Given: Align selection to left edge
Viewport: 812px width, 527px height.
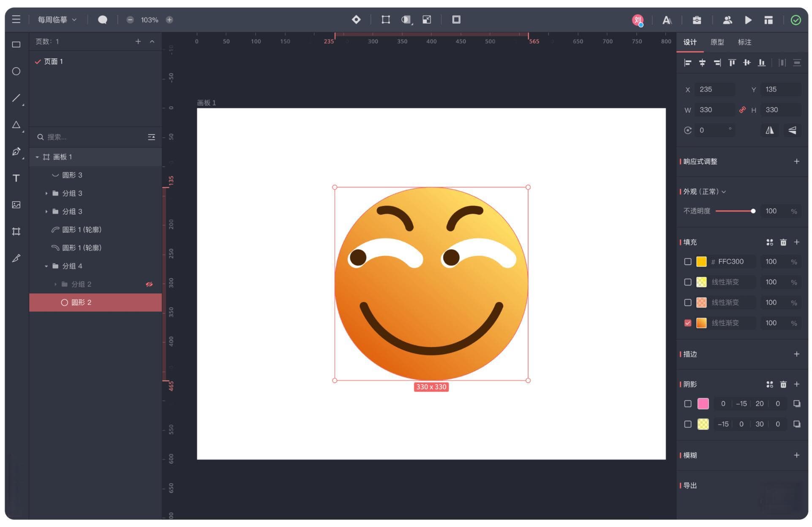Looking at the screenshot, I should coord(687,63).
